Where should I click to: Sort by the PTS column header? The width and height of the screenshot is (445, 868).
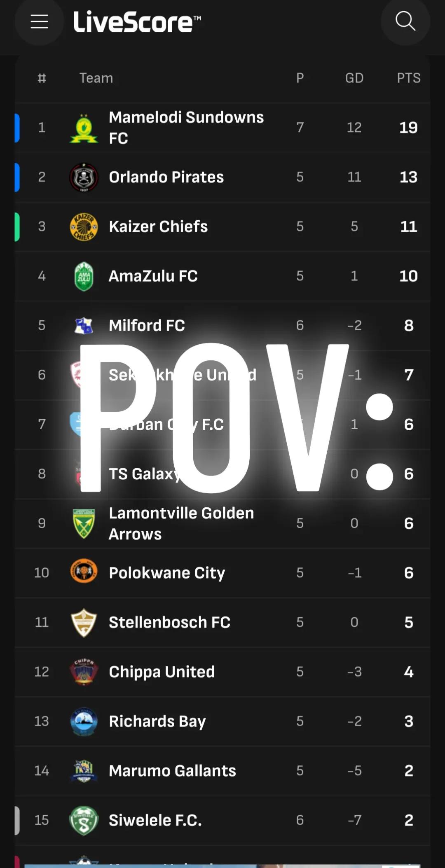click(x=409, y=78)
